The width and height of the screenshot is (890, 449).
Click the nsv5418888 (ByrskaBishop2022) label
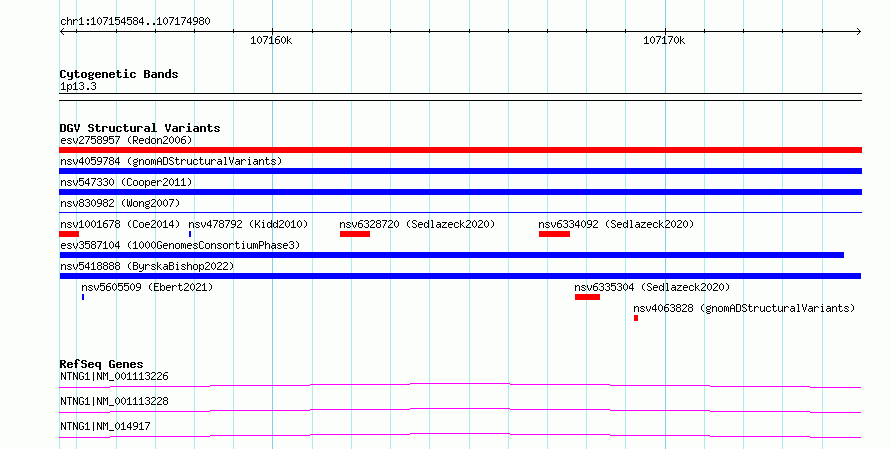point(147,266)
